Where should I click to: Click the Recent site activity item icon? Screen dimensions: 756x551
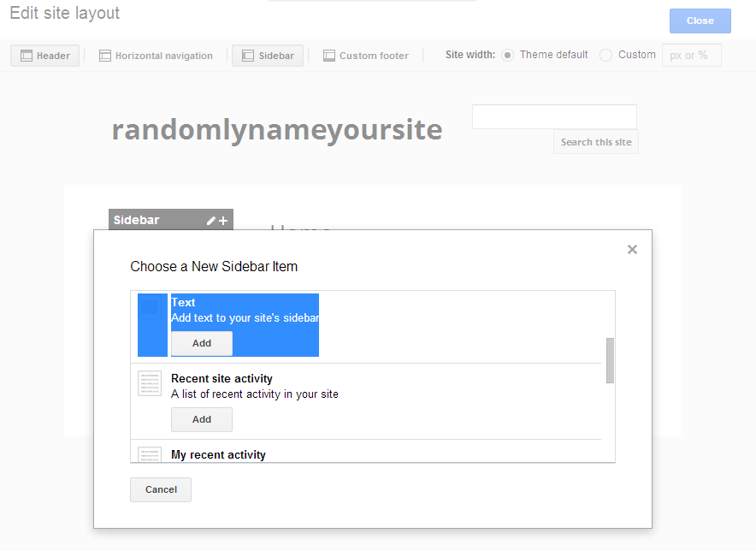point(150,383)
